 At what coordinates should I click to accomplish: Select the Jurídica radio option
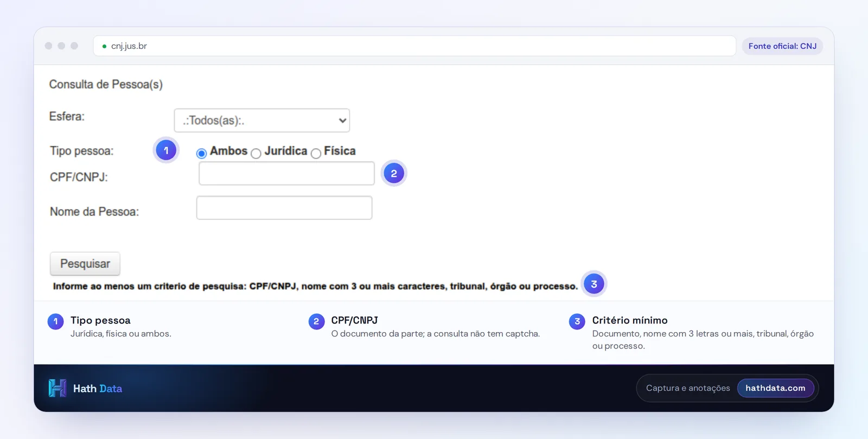[256, 154]
